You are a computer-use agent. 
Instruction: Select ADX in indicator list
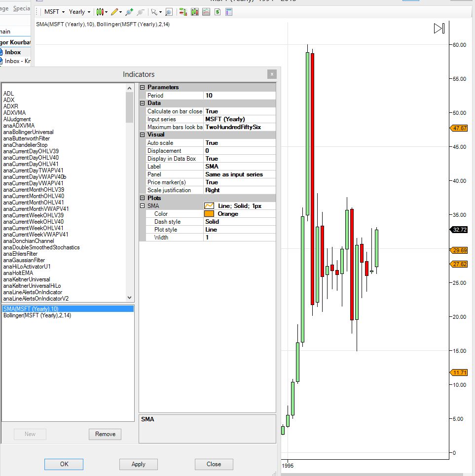9,100
